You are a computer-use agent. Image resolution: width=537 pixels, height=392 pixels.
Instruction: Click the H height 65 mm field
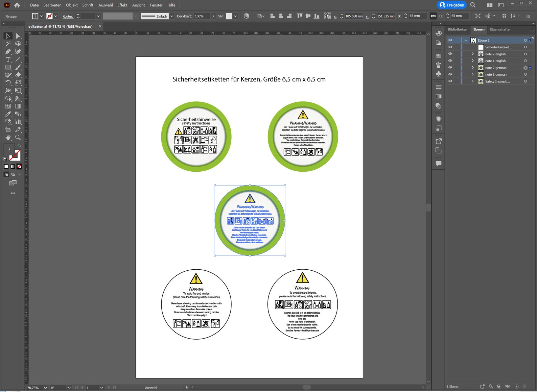pos(460,16)
